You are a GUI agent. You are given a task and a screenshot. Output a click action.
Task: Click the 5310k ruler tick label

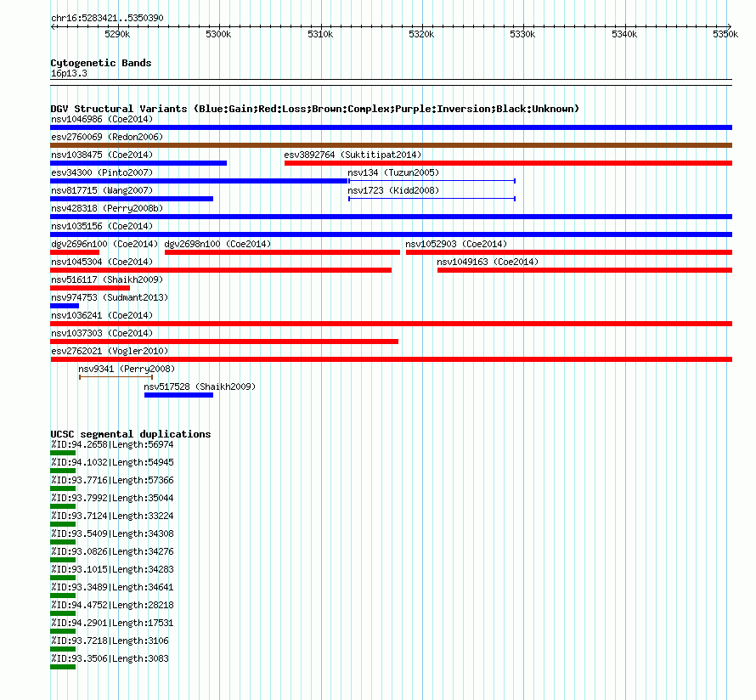point(320,34)
